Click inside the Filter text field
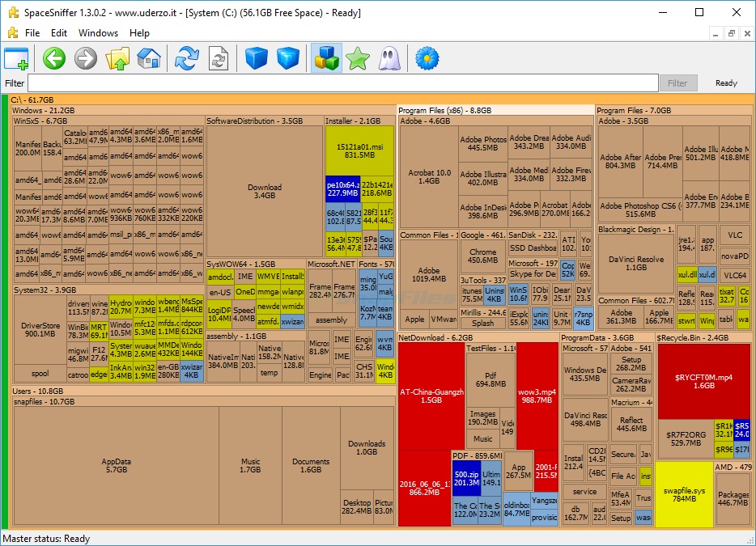Screen dimensions: 756x546 coord(342,83)
